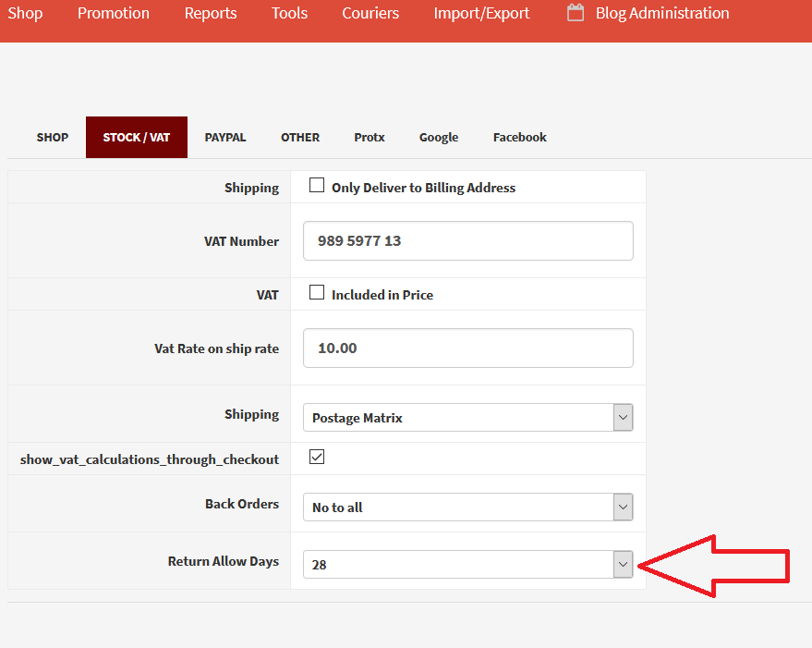The image size is (812, 648).
Task: Go to Blog Administration
Action: (x=662, y=13)
